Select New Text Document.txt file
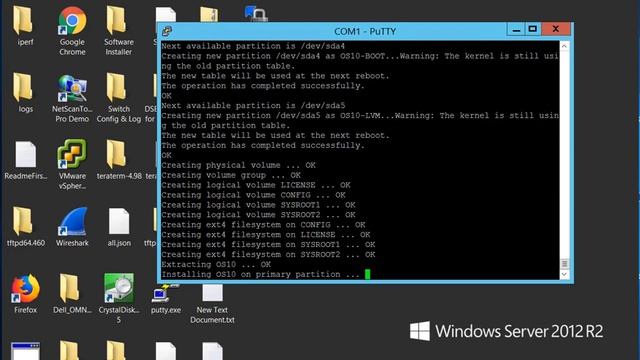The width and height of the screenshot is (640, 360). point(212,304)
